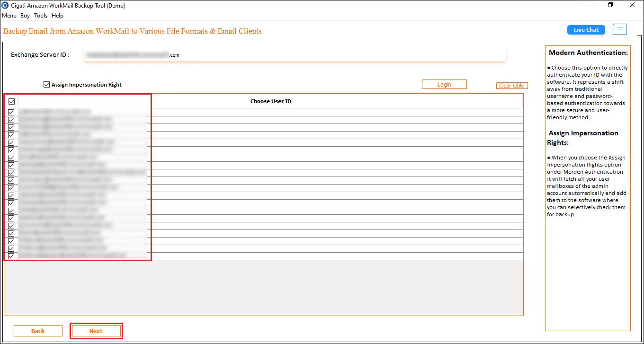
Task: Click the Exchange Server ID input field
Action: [x=295, y=55]
